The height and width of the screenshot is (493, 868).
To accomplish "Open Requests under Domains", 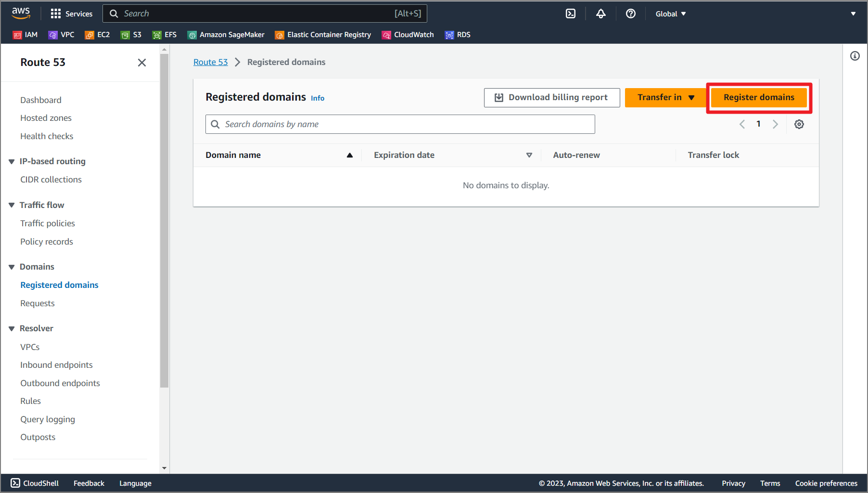I will pyautogui.click(x=38, y=303).
